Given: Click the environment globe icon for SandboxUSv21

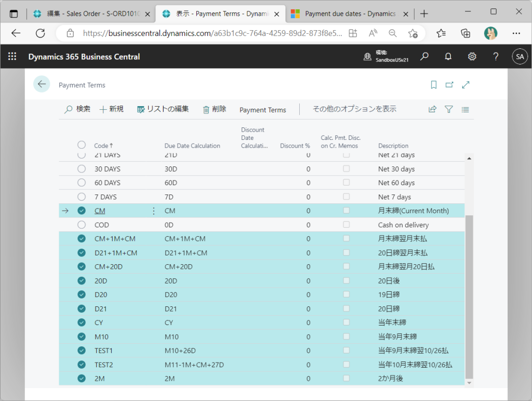Looking at the screenshot, I should 367,56.
